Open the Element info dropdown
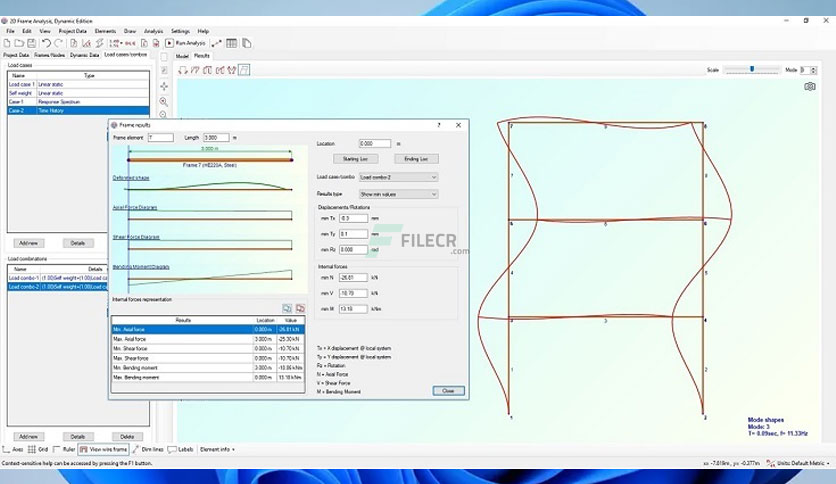This screenshot has height=484, width=836. click(x=217, y=449)
